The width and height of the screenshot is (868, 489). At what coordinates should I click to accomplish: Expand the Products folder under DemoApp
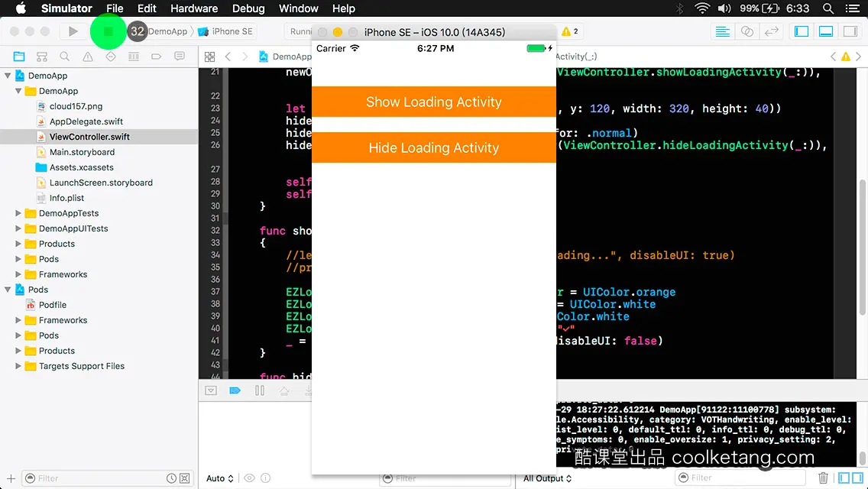click(18, 244)
